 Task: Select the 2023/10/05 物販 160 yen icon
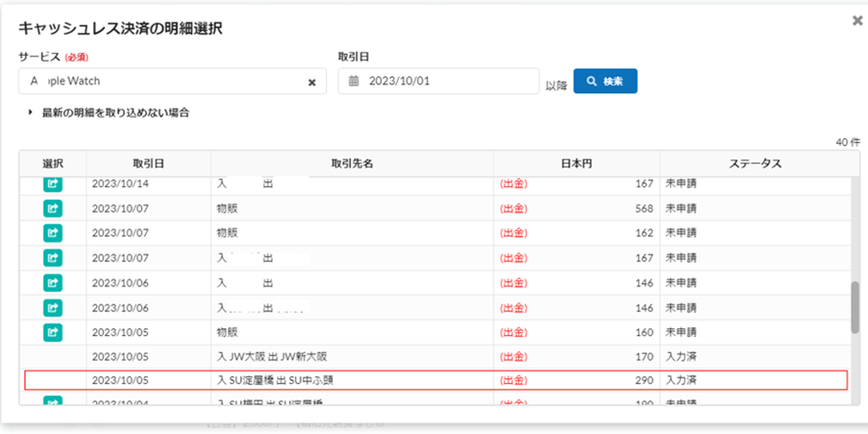tap(53, 332)
